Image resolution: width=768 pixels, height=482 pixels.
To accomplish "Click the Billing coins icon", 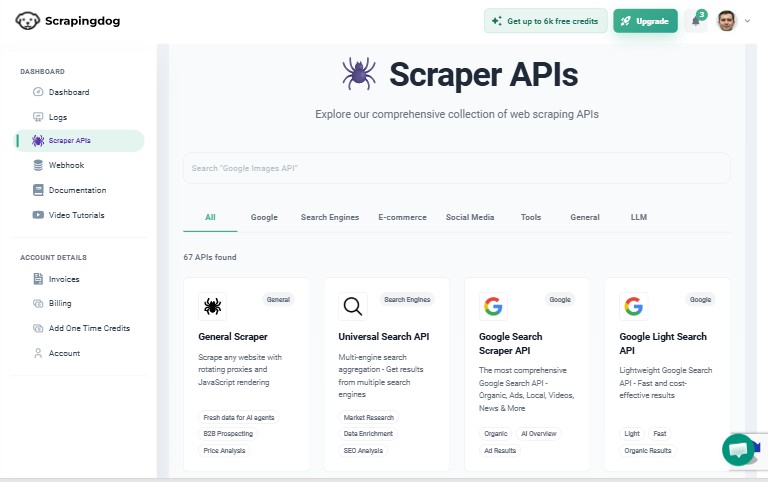I will pyautogui.click(x=38, y=303).
